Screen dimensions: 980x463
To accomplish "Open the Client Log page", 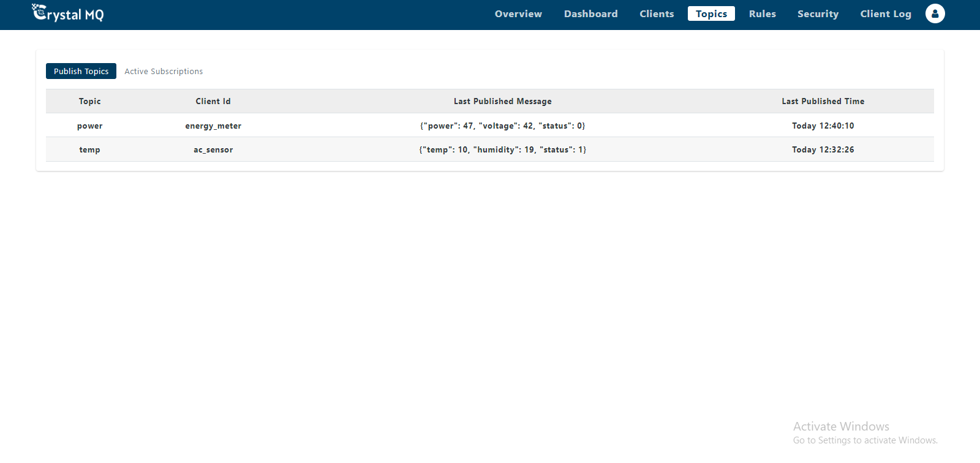I will [885, 13].
